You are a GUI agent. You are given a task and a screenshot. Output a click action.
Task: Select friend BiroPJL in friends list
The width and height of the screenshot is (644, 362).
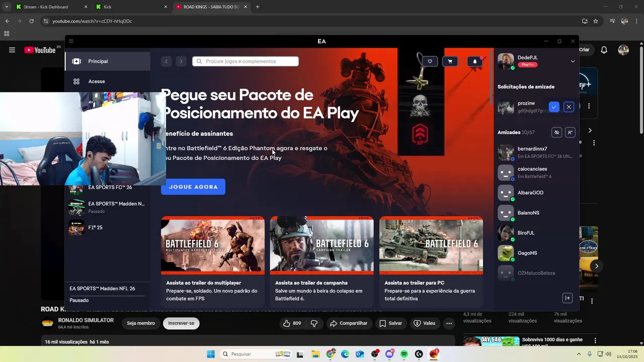536,233
